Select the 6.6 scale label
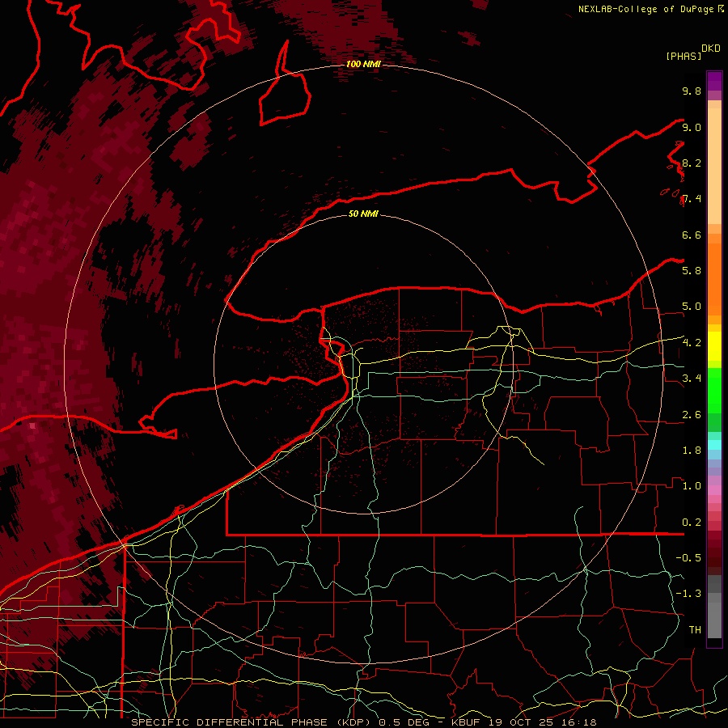 (692, 235)
